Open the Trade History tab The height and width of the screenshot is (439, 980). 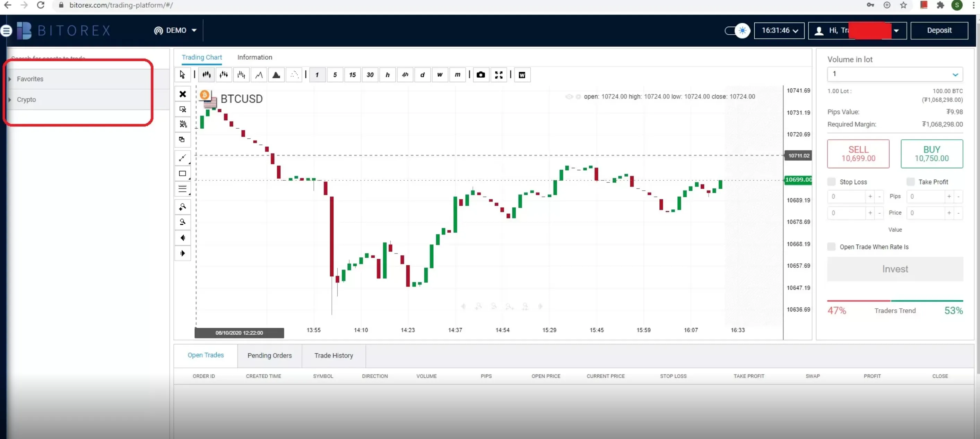tap(333, 356)
